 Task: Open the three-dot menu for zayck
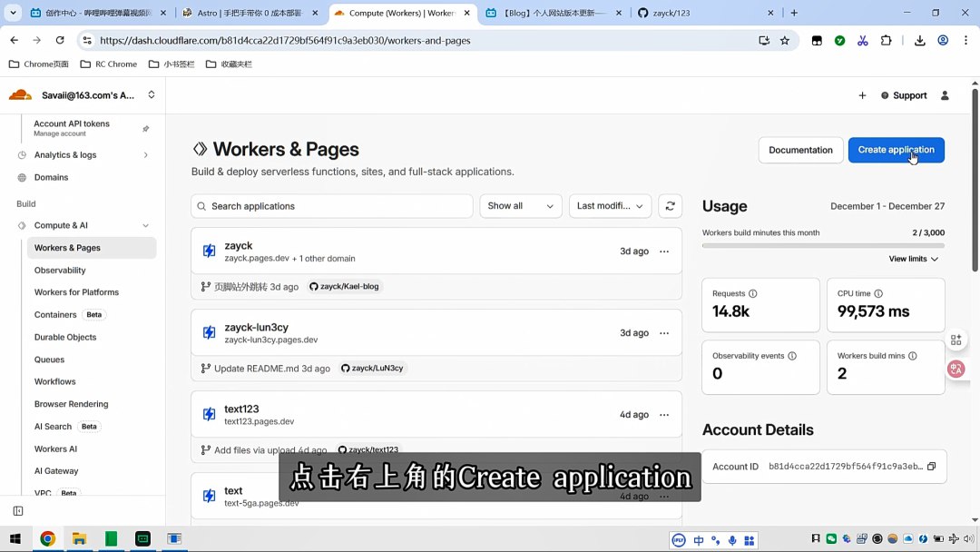pyautogui.click(x=664, y=251)
